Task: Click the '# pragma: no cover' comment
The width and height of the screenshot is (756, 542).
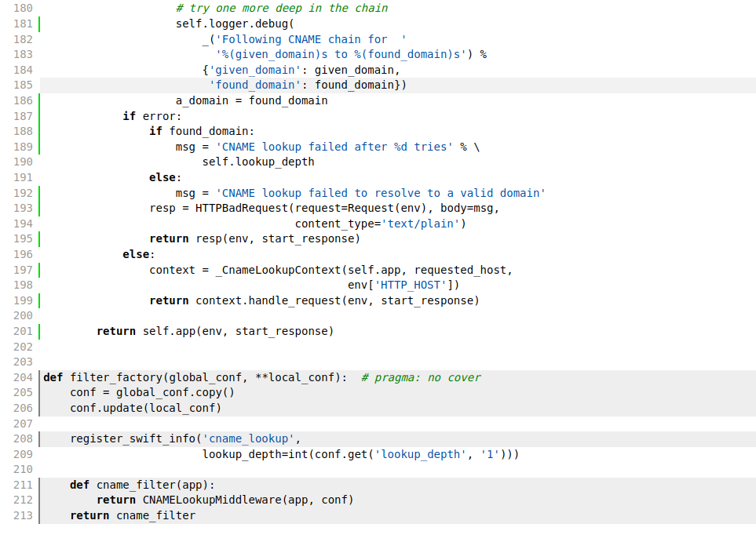Action: tap(421, 378)
